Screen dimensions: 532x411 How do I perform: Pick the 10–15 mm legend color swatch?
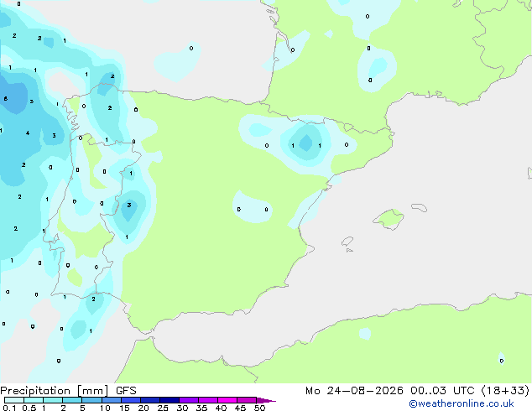[x=111, y=400]
